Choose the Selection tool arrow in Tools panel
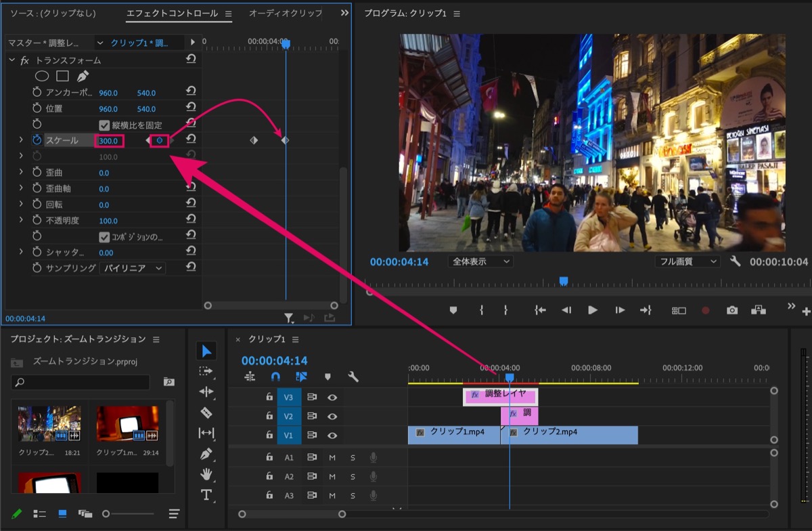812x531 pixels. click(206, 351)
